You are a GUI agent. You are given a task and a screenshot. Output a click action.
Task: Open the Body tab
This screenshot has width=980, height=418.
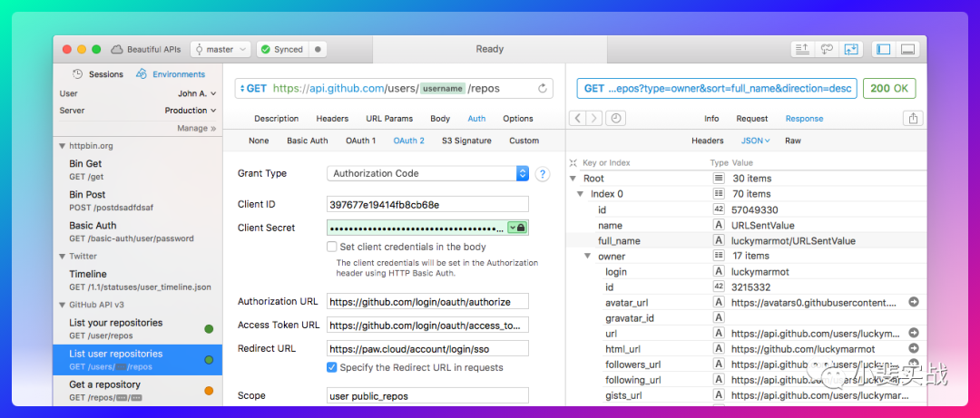(440, 119)
